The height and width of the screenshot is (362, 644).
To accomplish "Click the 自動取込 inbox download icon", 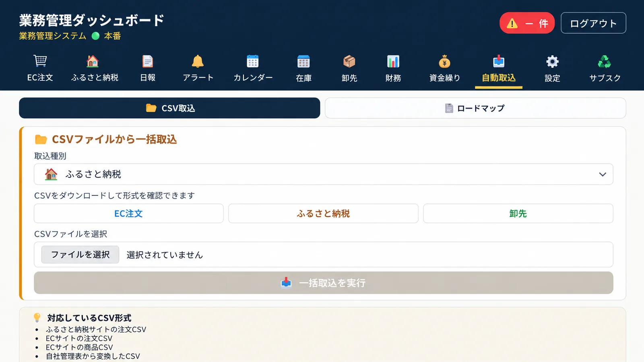I will [x=499, y=61].
